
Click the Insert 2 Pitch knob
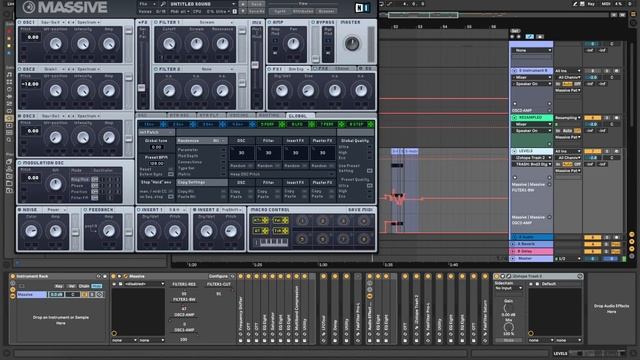231,231
